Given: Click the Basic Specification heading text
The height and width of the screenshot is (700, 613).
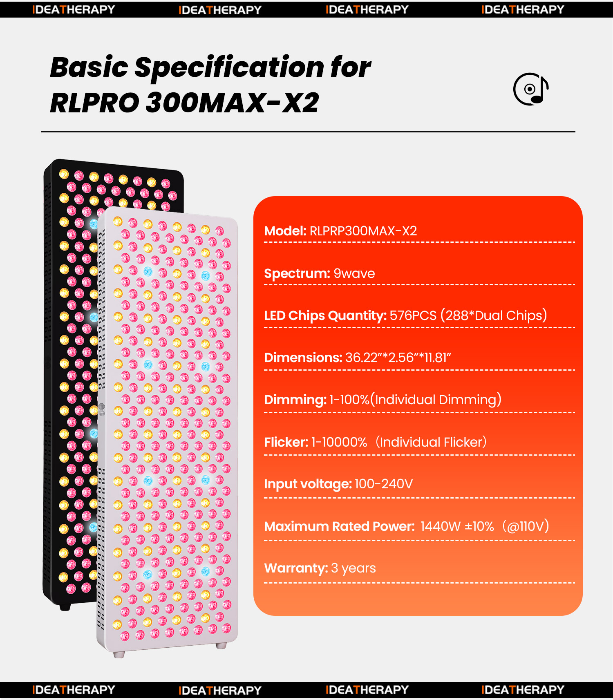Looking at the screenshot, I should tap(210, 67).
